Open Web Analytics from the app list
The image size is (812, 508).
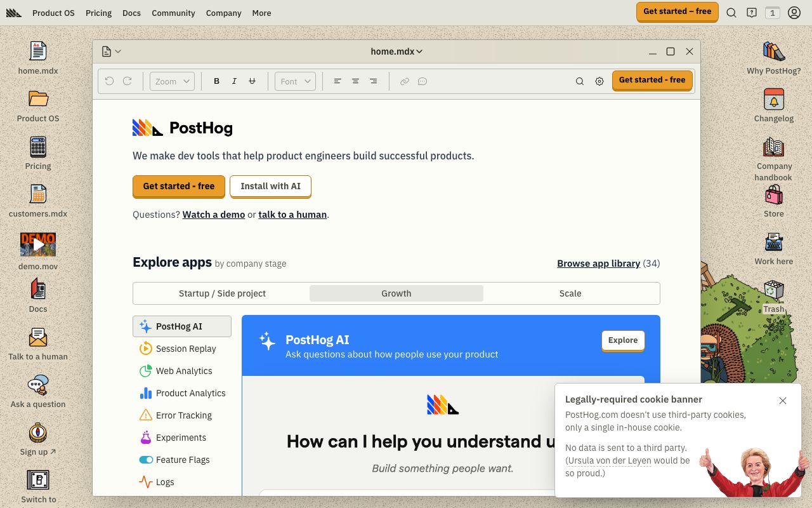pyautogui.click(x=183, y=371)
